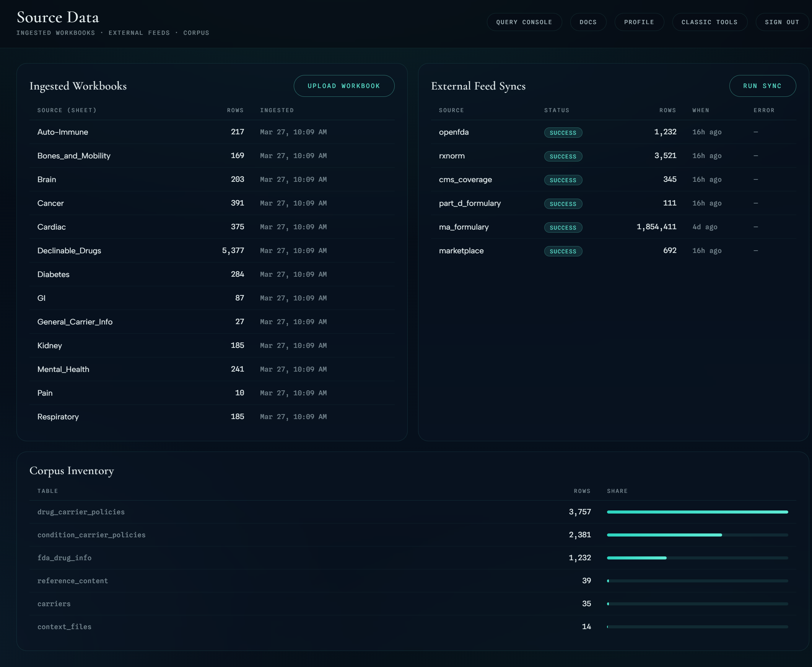Click the Respiratory sheet name
The height and width of the screenshot is (667, 812).
[x=58, y=417]
